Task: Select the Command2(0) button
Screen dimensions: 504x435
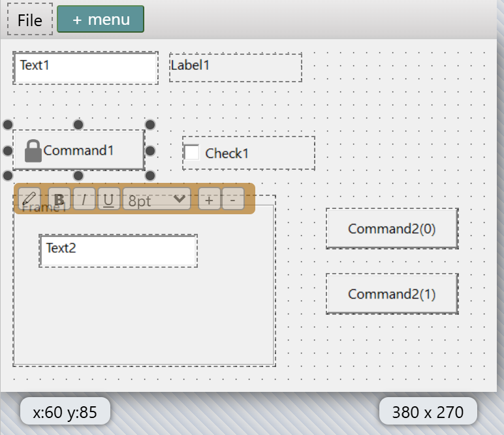Action: click(392, 229)
